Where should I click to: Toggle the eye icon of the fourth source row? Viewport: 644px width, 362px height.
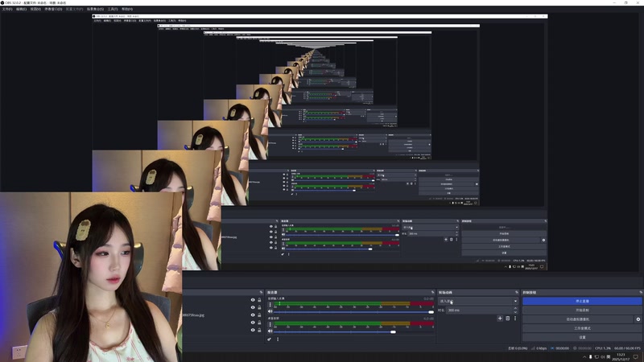[x=253, y=323]
